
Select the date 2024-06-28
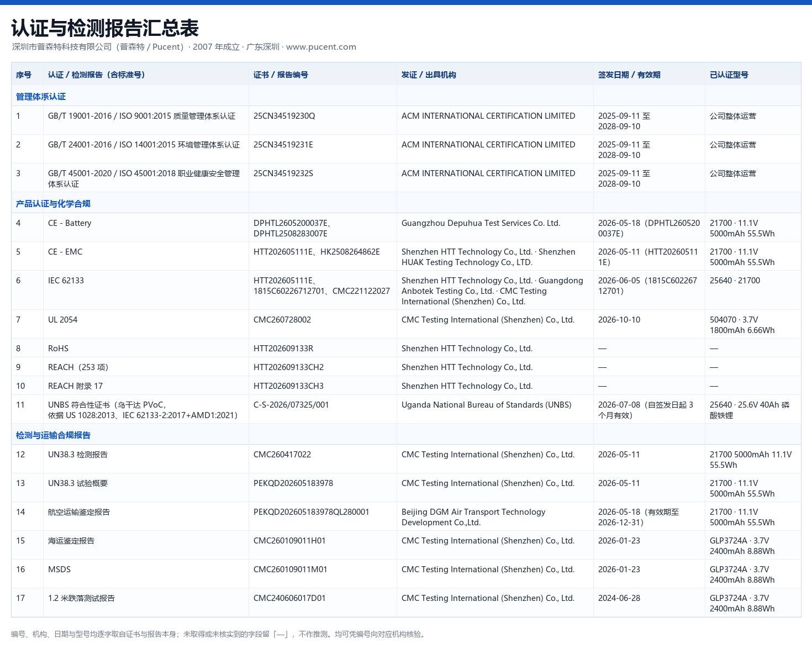[x=619, y=598]
